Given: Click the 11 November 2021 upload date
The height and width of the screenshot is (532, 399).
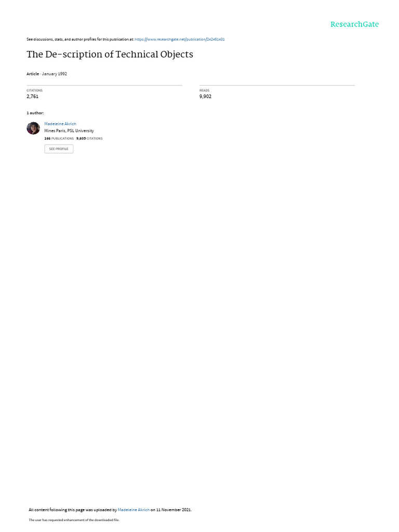Looking at the screenshot, I should click(x=174, y=510).
